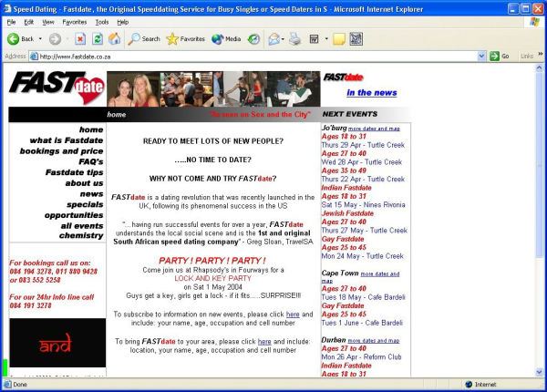The image size is (547, 392).
Task: Click the 'in the news' link
Action: 372,93
